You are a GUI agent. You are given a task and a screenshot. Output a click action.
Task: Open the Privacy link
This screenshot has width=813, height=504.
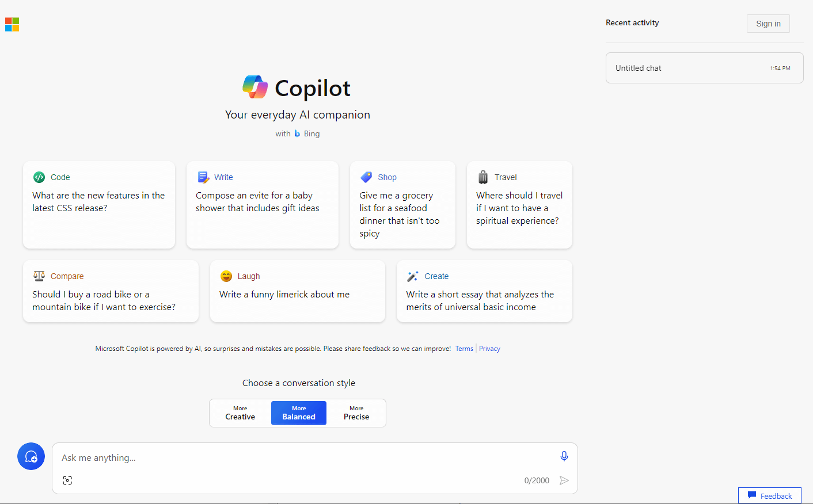(489, 349)
